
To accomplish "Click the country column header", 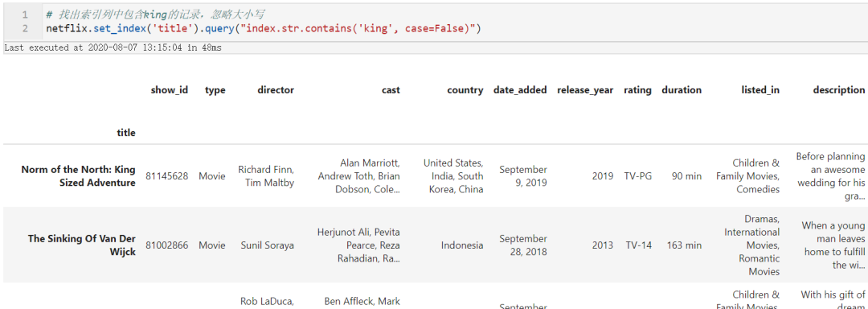I will coord(465,89).
